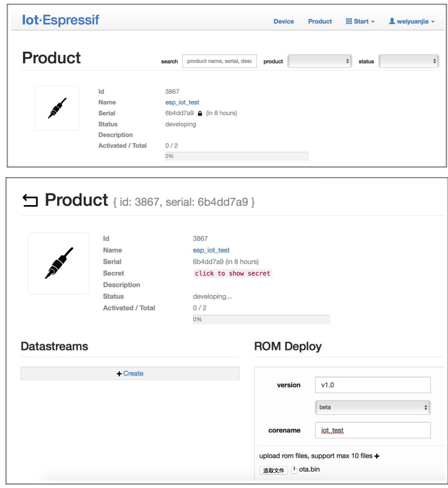The image size is (448, 488).
Task: Click the large plug image in product details
Action: pyautogui.click(x=58, y=263)
